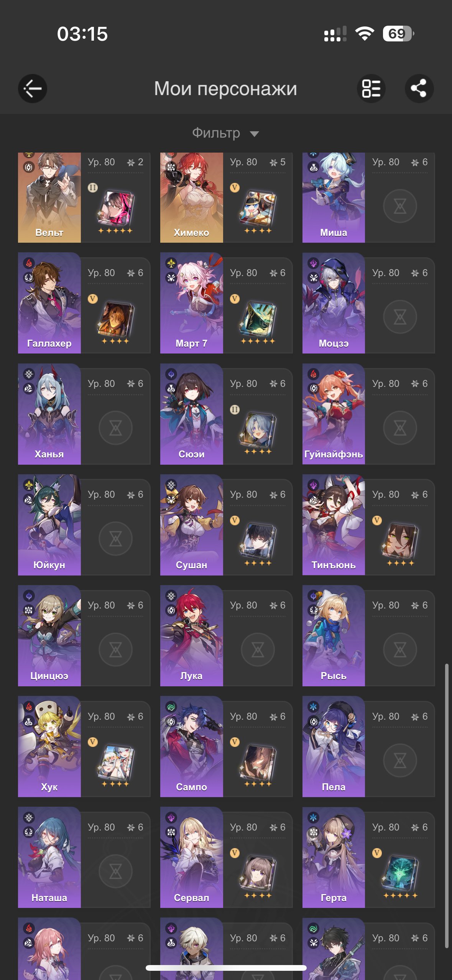Select the Сервал character card
452x980 pixels.
(x=226, y=858)
